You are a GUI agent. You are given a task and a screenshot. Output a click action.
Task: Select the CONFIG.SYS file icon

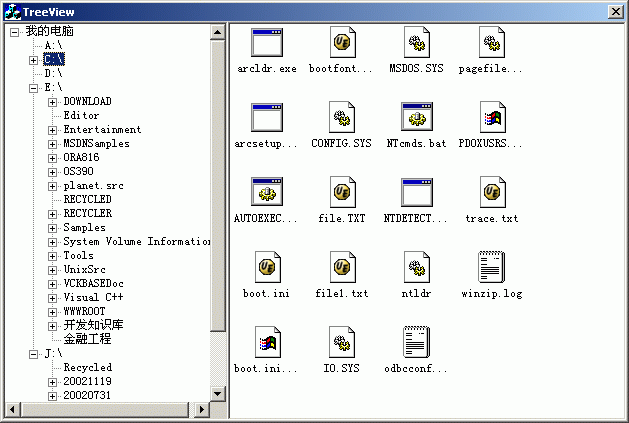pos(342,117)
